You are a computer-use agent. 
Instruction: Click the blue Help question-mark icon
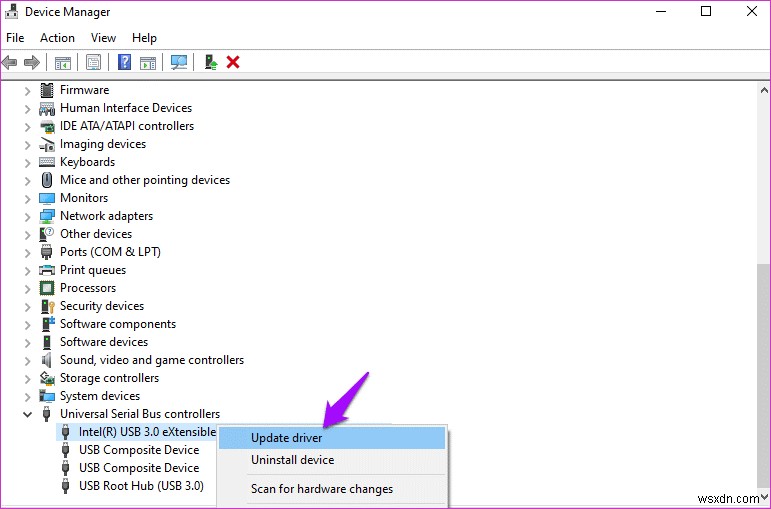pos(124,62)
